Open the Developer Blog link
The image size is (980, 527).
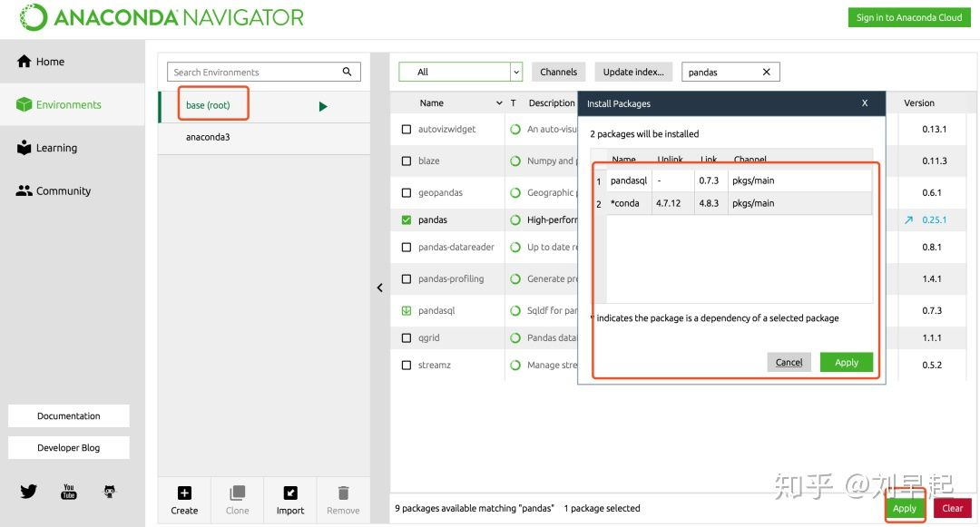(69, 448)
